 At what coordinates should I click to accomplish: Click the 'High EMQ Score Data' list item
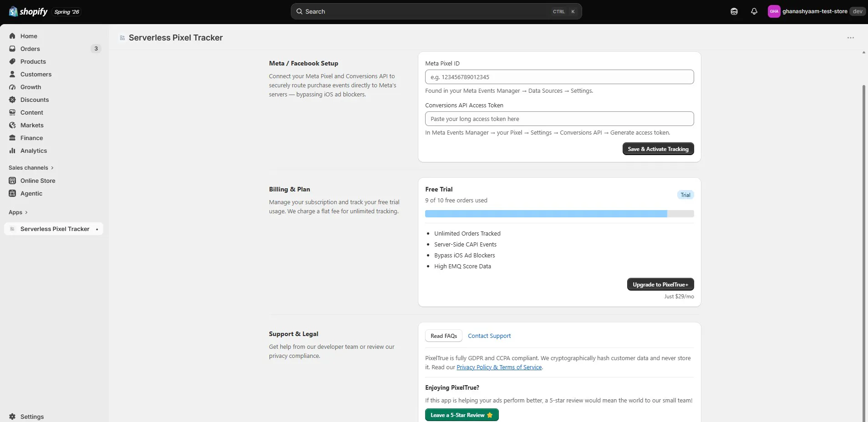click(462, 266)
